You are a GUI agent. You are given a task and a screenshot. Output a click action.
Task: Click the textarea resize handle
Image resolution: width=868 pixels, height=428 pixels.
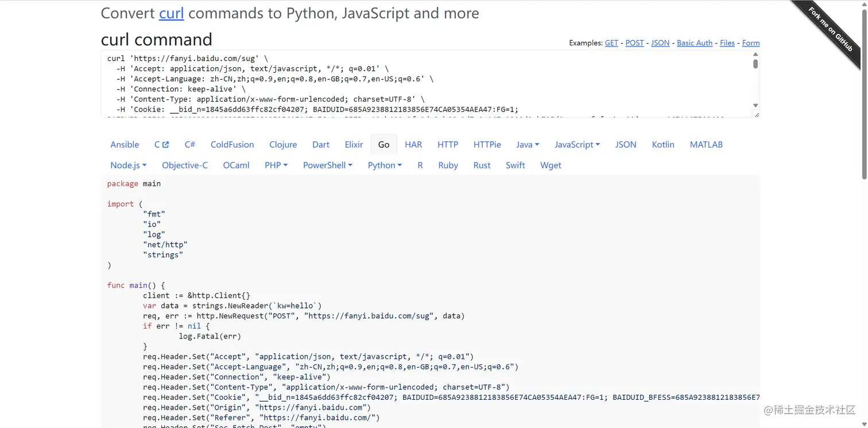756,115
